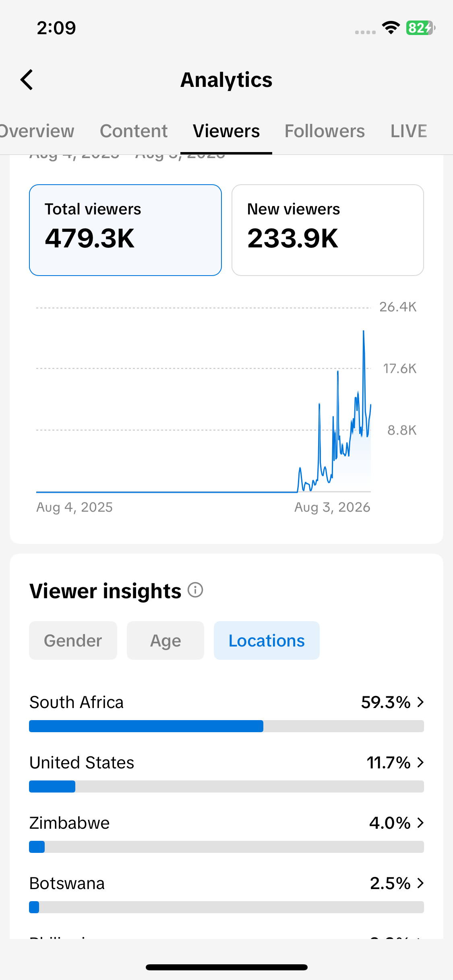Image resolution: width=453 pixels, height=980 pixels.
Task: Select the New viewers card
Action: [x=328, y=230]
